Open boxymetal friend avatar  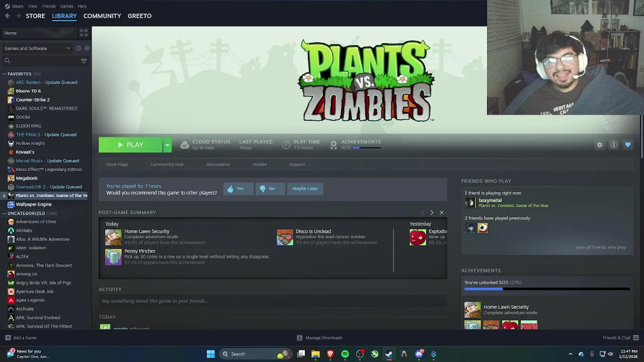(x=470, y=203)
